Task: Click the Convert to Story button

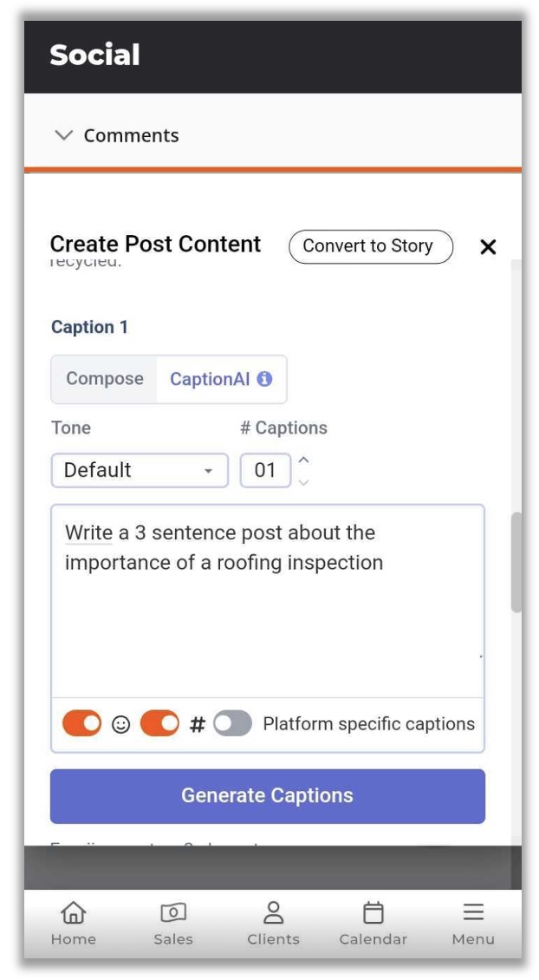Action: pyautogui.click(x=370, y=246)
